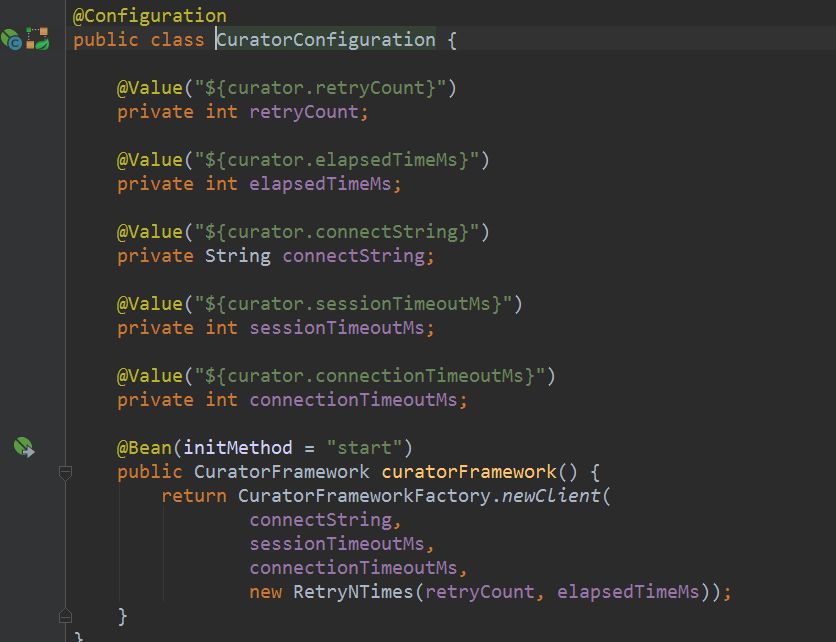Click the @Bean annotation
The height and width of the screenshot is (642, 836).
coord(144,448)
